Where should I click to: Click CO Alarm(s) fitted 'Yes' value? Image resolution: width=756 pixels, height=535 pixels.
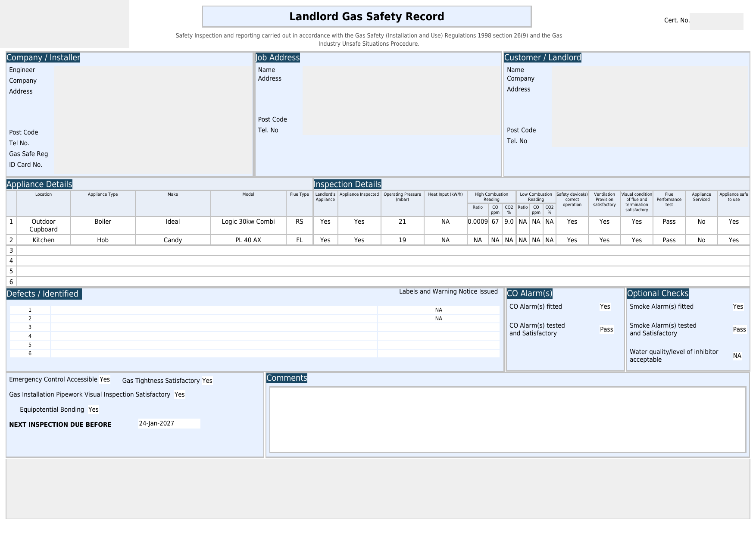click(605, 307)
